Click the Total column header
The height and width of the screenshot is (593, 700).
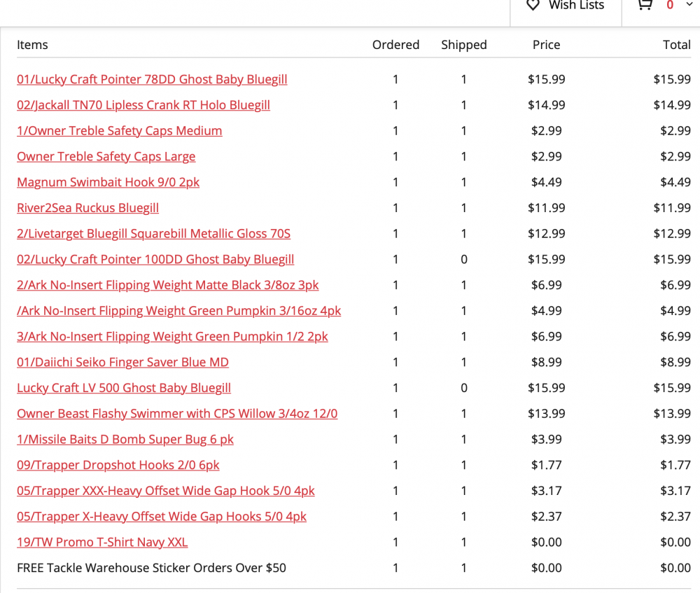click(x=677, y=45)
